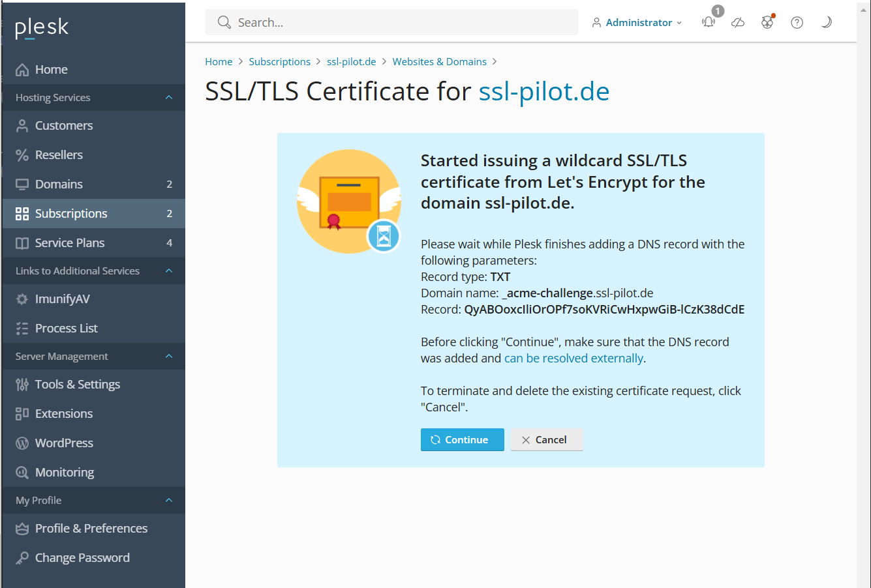
Task: Click the Monitoring magnifier icon
Action: pos(22,473)
